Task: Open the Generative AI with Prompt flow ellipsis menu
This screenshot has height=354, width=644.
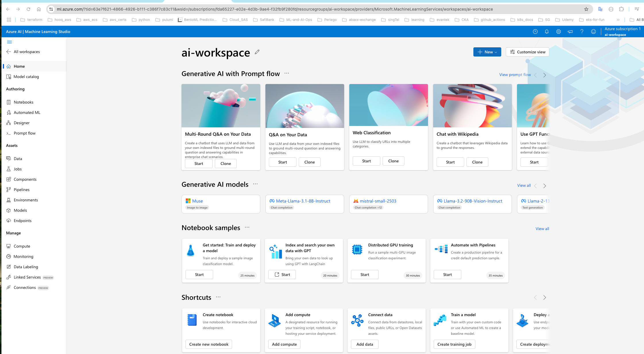Action: tap(287, 73)
